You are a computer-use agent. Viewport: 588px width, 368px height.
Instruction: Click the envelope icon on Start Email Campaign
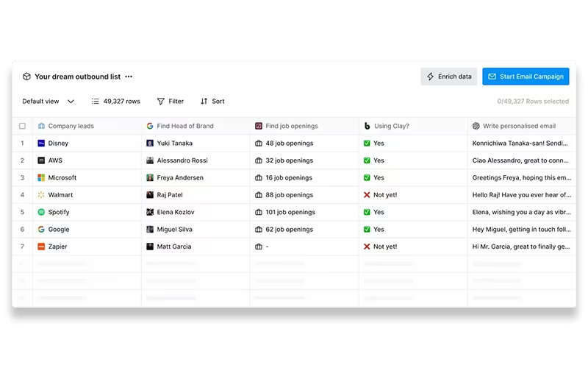[x=492, y=77]
